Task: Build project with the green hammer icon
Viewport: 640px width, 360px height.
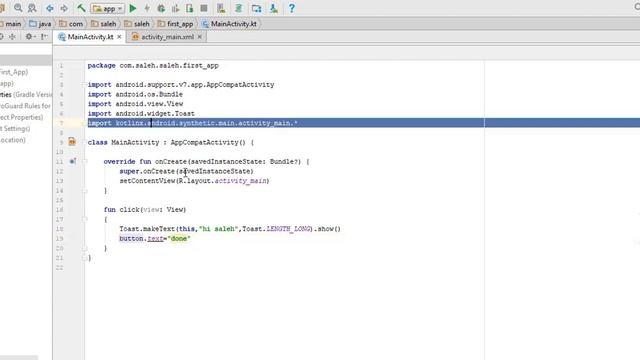Action: [x=81, y=8]
